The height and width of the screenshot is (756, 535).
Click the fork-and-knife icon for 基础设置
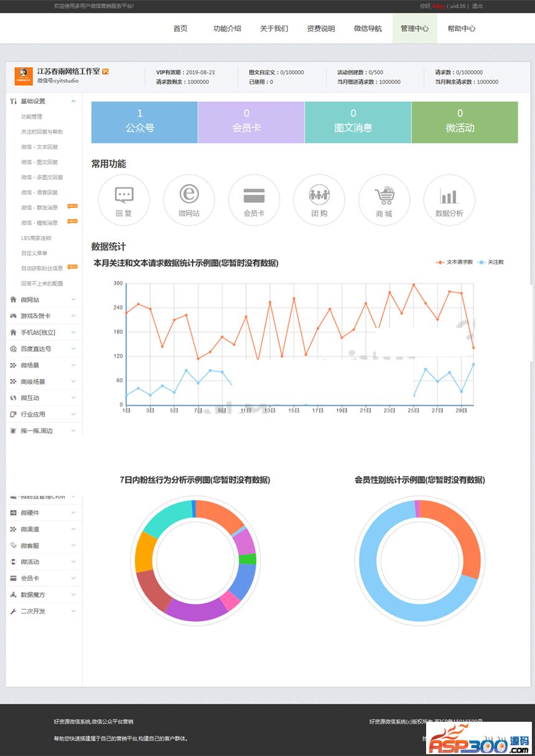click(14, 101)
